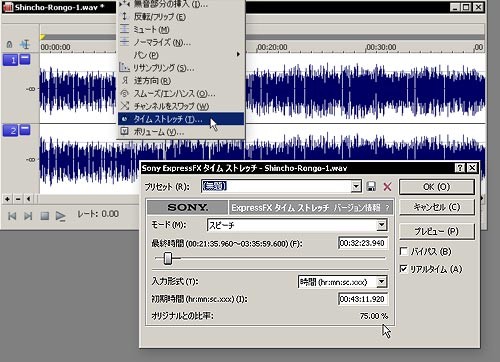Click the edit tool icon beside lock
This screenshot has height=362, width=500.
[x=25, y=44]
